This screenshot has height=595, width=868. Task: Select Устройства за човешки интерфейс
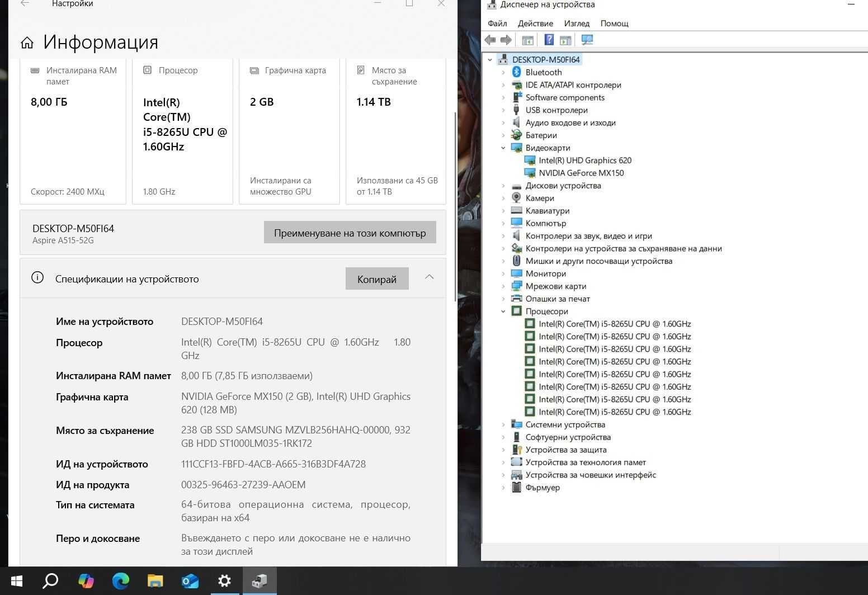[x=591, y=475]
